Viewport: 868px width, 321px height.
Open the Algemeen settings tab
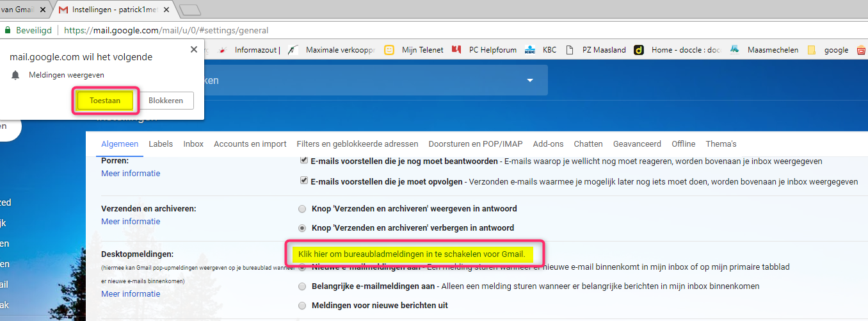pos(120,144)
